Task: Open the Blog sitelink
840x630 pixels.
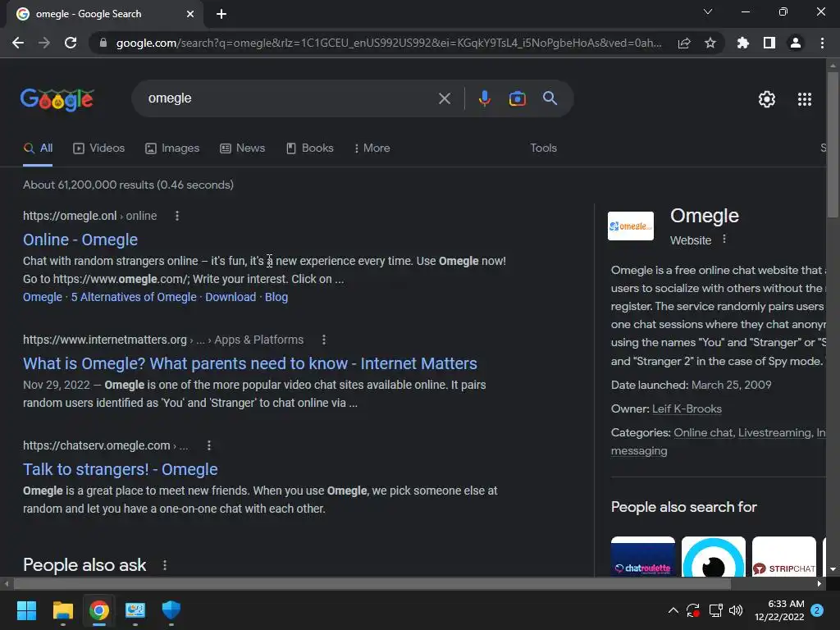Action: click(276, 297)
